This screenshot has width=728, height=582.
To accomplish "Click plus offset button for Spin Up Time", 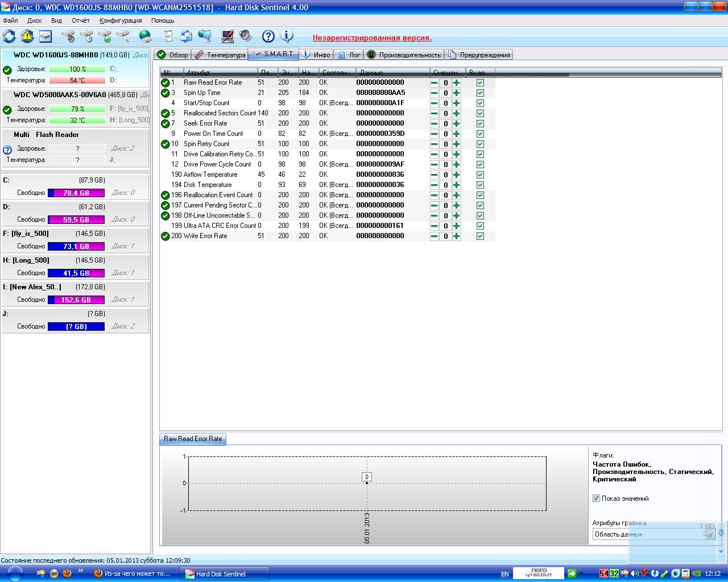I will 456,93.
